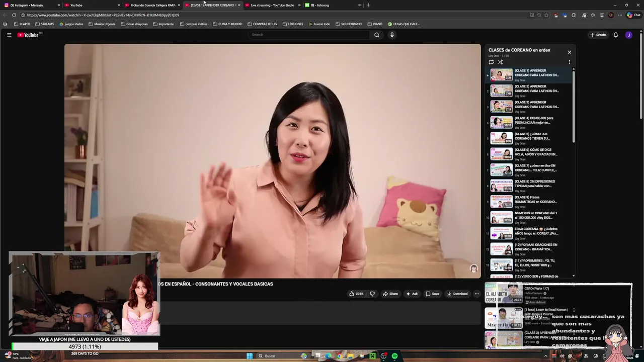
Task: Download the video
Action: coord(457,294)
